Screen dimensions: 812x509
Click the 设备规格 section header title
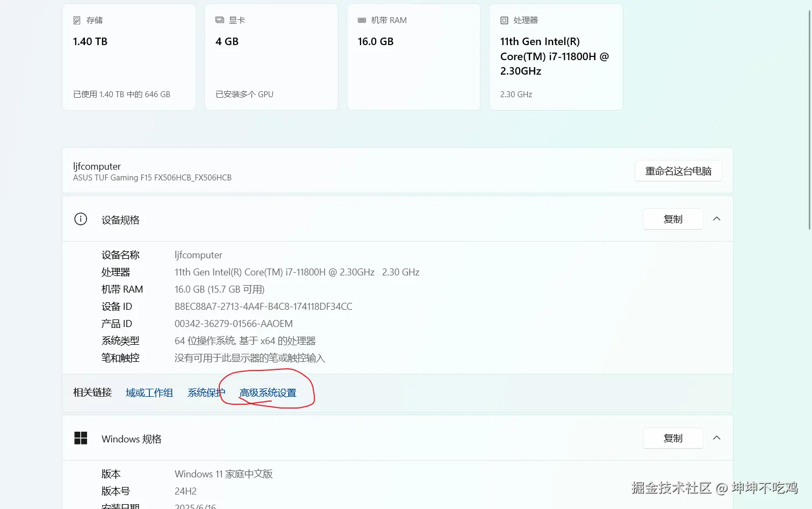pyautogui.click(x=120, y=220)
